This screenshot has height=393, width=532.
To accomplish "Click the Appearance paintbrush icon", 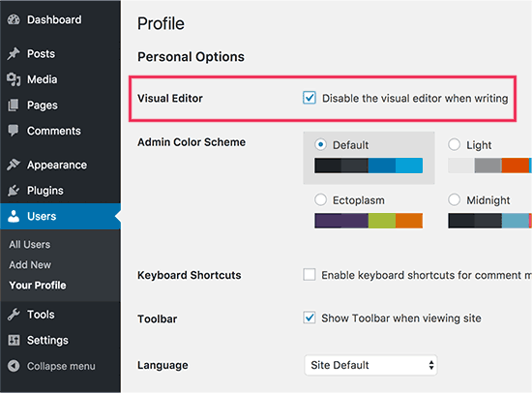I will click(14, 165).
